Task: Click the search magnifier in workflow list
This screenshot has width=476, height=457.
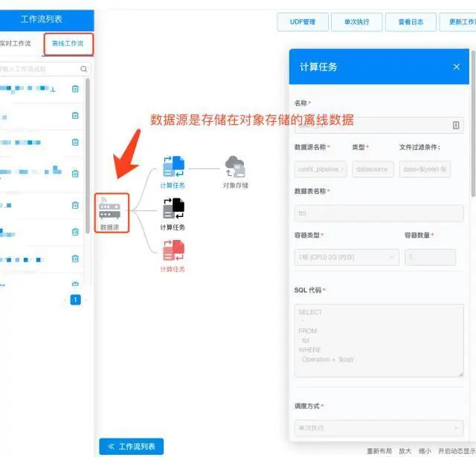Action: [83, 69]
